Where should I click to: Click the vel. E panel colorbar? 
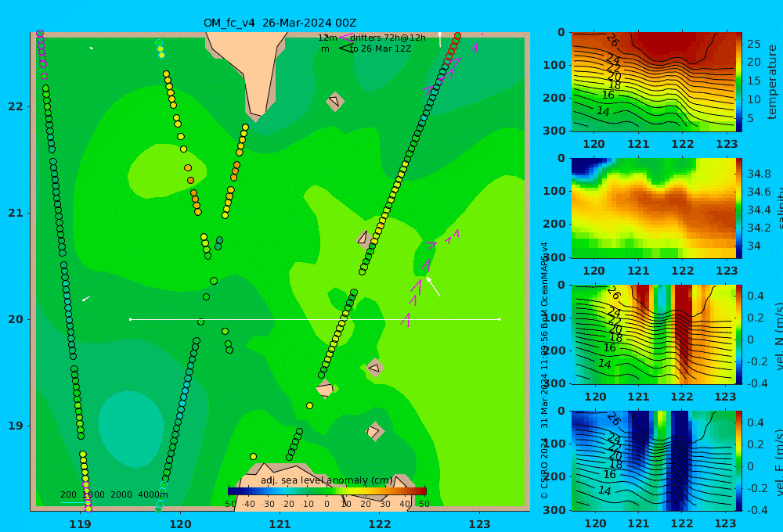pyautogui.click(x=739, y=461)
